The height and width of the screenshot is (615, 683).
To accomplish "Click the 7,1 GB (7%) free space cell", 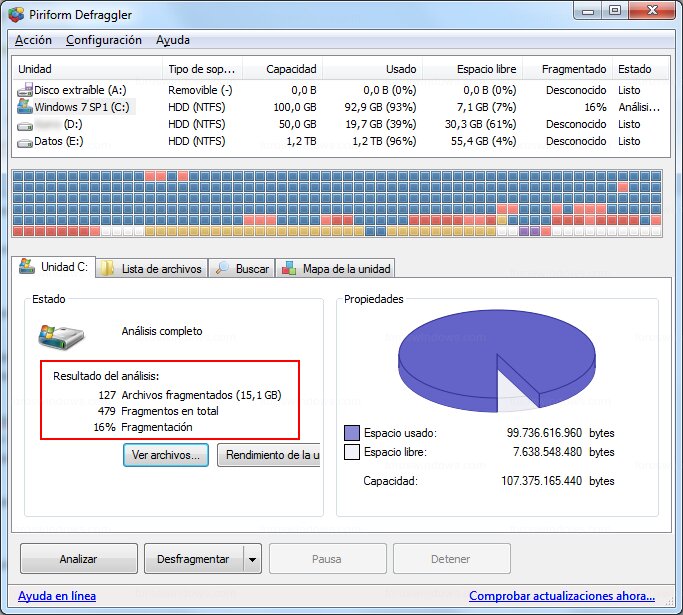I will (x=487, y=107).
